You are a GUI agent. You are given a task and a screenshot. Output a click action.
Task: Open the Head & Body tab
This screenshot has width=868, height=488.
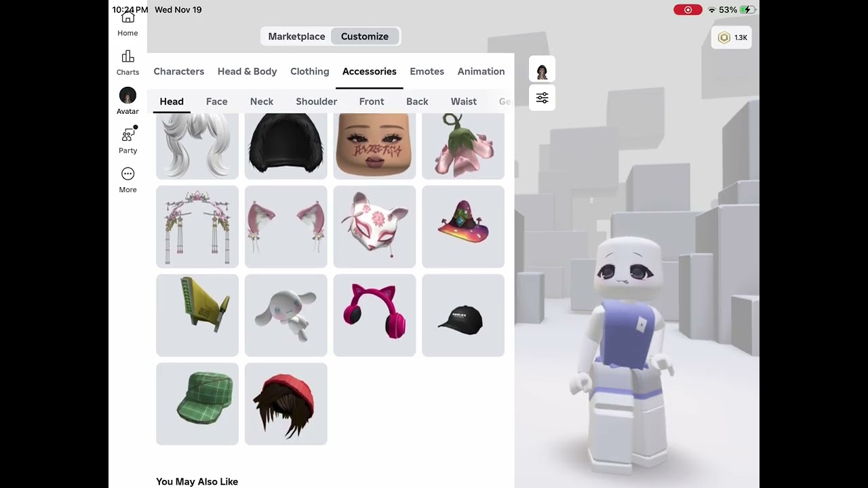tap(247, 71)
